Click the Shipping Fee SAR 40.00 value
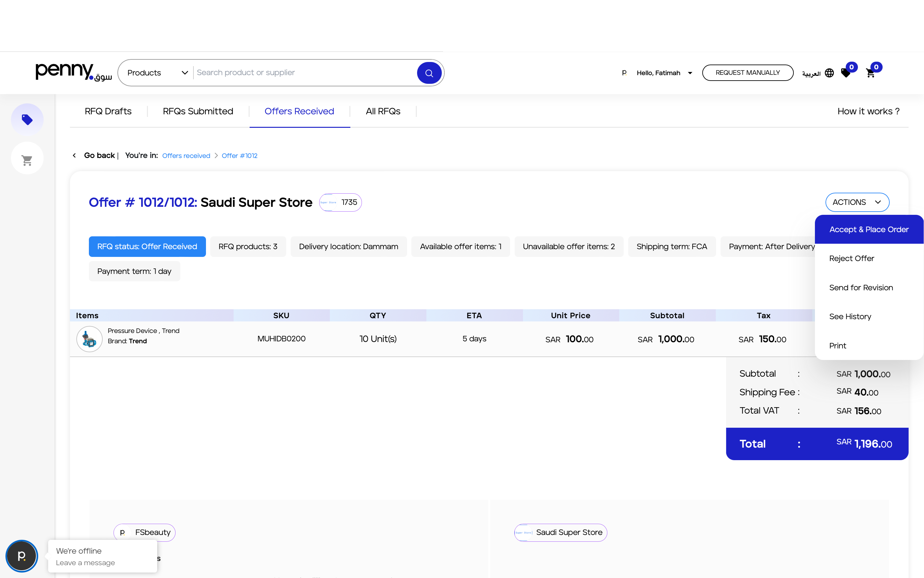The height and width of the screenshot is (578, 924). [x=857, y=392]
